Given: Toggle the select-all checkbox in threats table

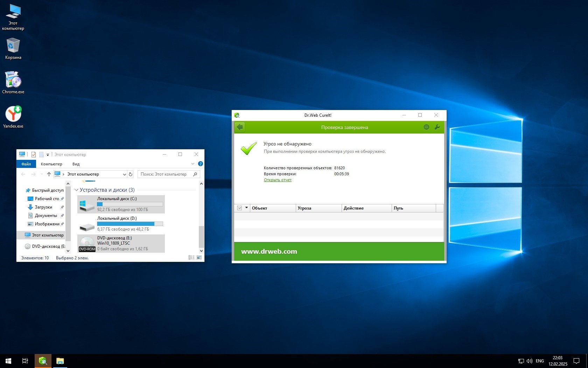Looking at the screenshot, I should [240, 208].
